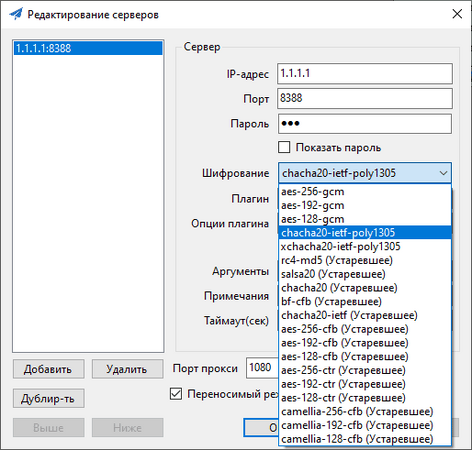Click the Порт прокси field showing 1080
Viewport: 472px width, 450px height.
[262, 368]
